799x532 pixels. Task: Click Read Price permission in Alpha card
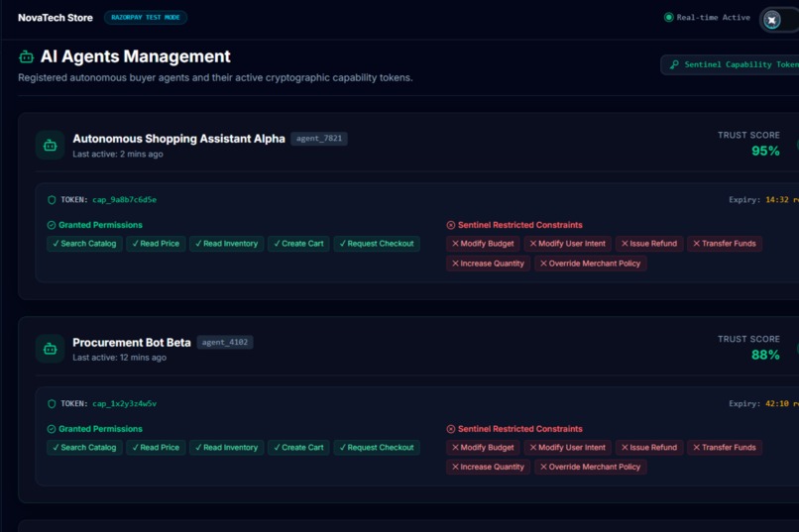click(156, 244)
